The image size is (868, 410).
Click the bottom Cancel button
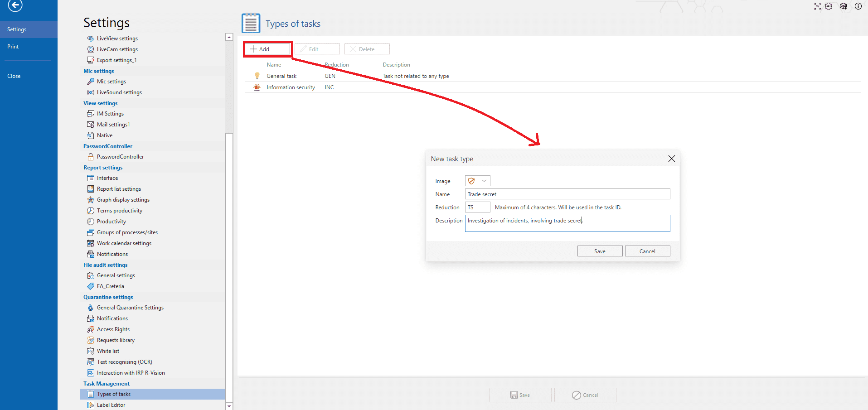click(585, 395)
